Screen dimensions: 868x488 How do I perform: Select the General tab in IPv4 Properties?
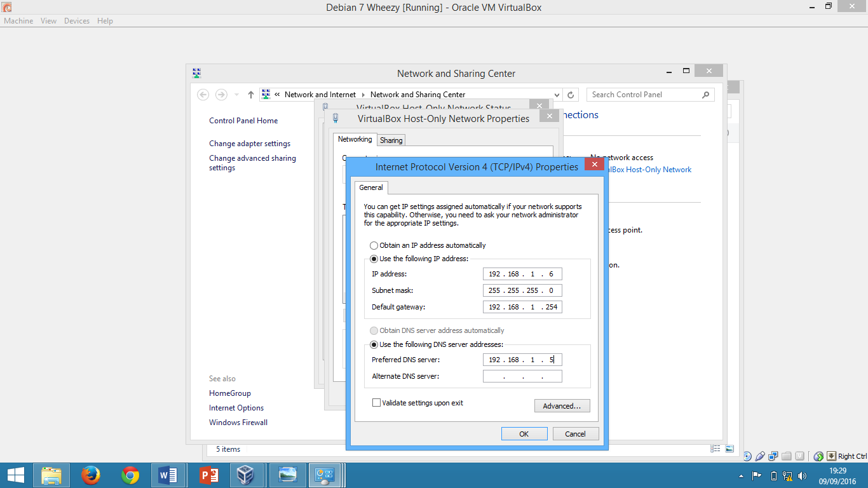tap(371, 187)
